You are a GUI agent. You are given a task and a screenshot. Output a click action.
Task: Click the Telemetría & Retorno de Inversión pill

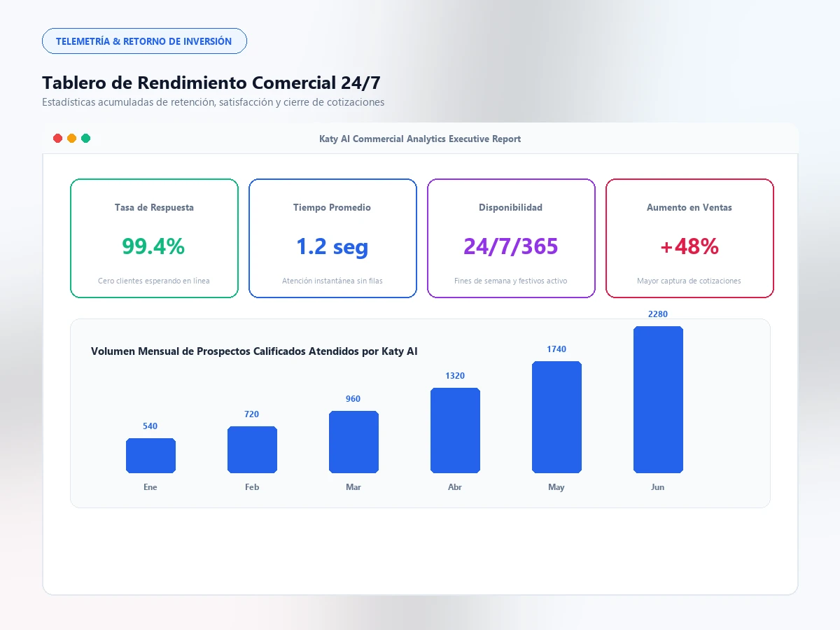[144, 41]
